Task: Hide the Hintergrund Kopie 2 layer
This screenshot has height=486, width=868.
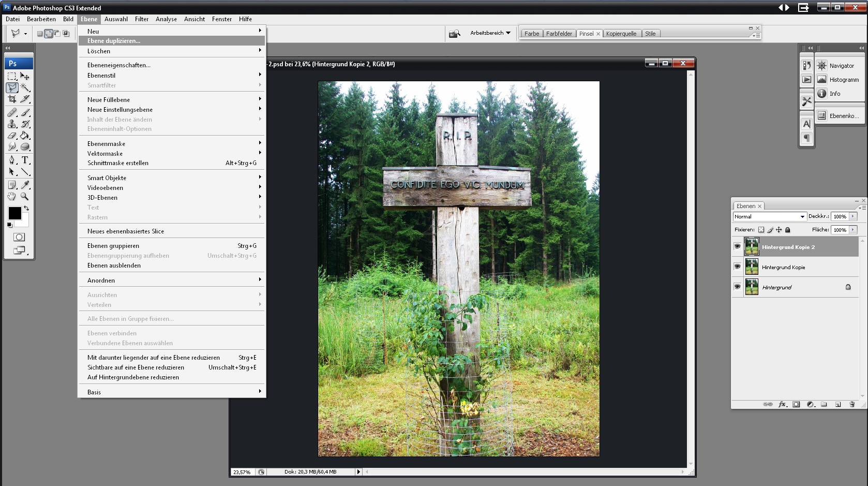Action: point(737,247)
